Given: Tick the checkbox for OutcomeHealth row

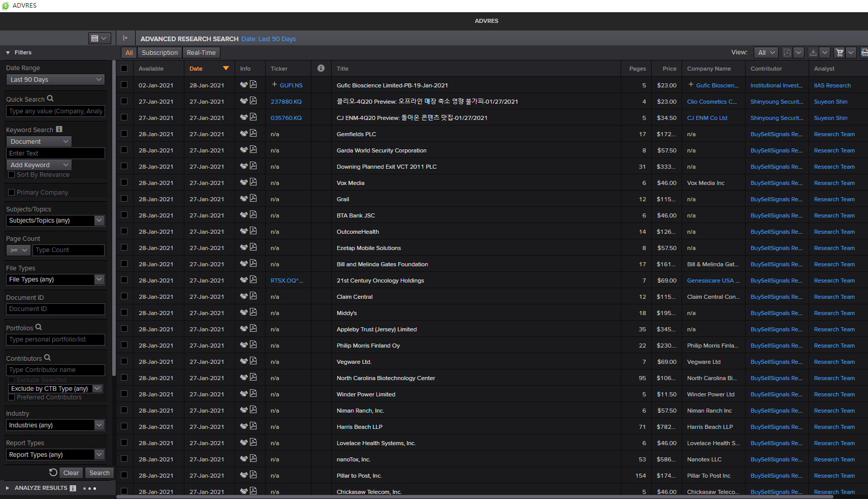Looking at the screenshot, I should pos(124,231).
